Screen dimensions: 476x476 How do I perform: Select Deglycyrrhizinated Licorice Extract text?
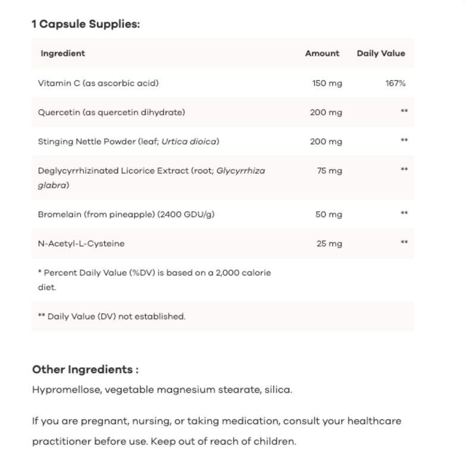pyautogui.click(x=151, y=170)
